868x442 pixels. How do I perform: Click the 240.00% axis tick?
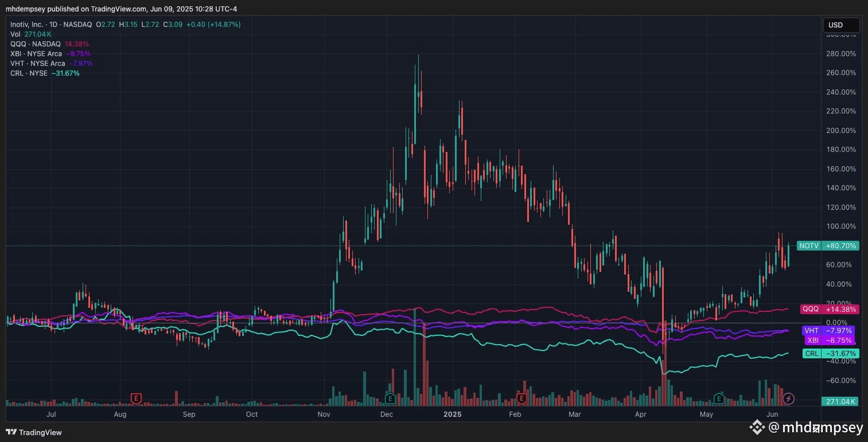841,92
